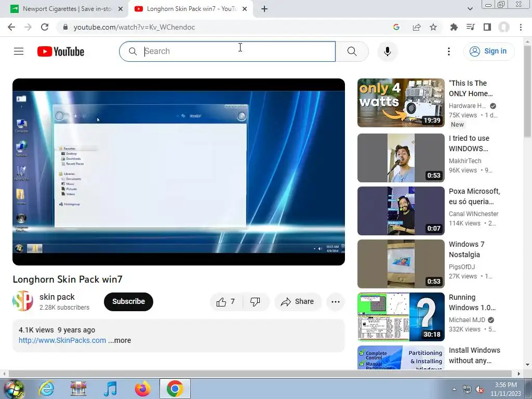Screen dimensions: 532x399
Task: Go back to previous page
Action: click(11, 27)
